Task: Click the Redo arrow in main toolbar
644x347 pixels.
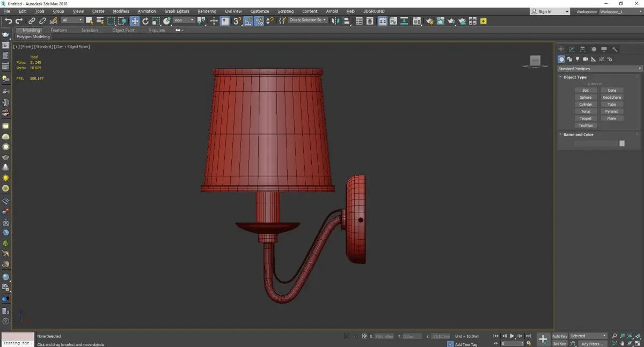Action: tap(19, 21)
